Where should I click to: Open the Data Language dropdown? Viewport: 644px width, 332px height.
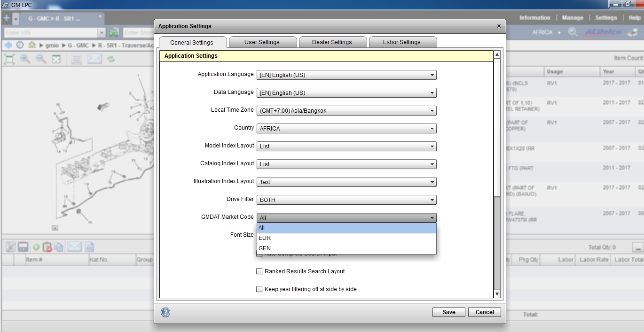point(432,93)
